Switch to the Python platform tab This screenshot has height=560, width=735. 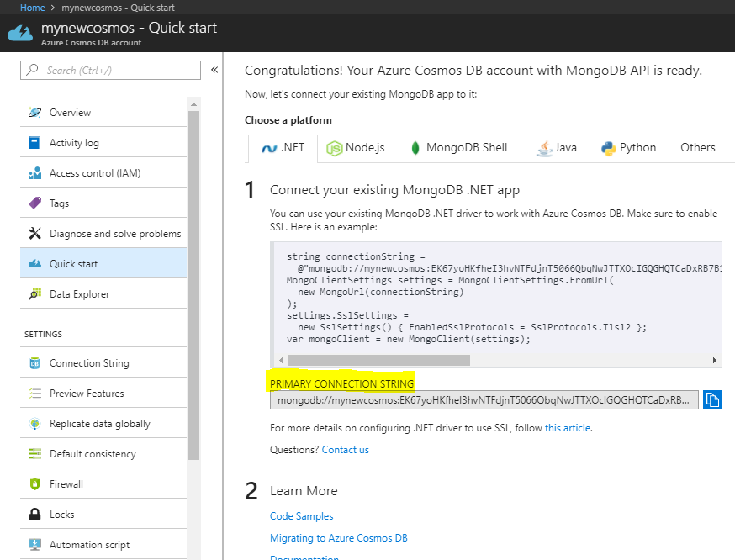pos(628,148)
